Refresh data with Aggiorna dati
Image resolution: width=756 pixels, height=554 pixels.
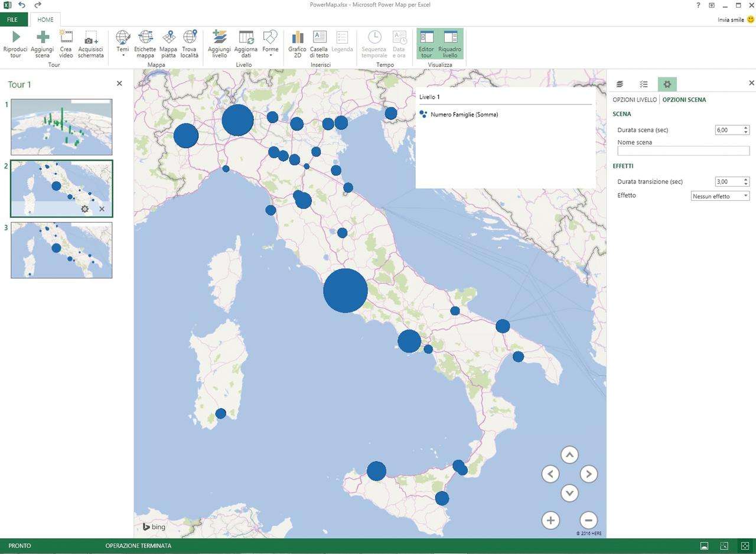coord(246,38)
